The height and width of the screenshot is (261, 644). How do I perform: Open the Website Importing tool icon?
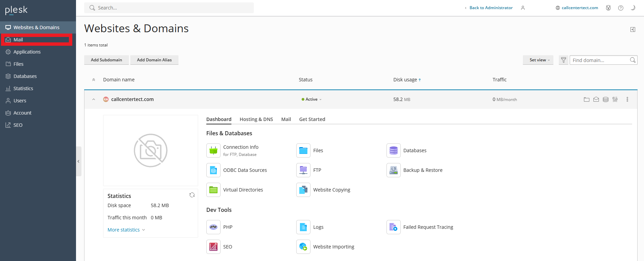[x=303, y=247]
